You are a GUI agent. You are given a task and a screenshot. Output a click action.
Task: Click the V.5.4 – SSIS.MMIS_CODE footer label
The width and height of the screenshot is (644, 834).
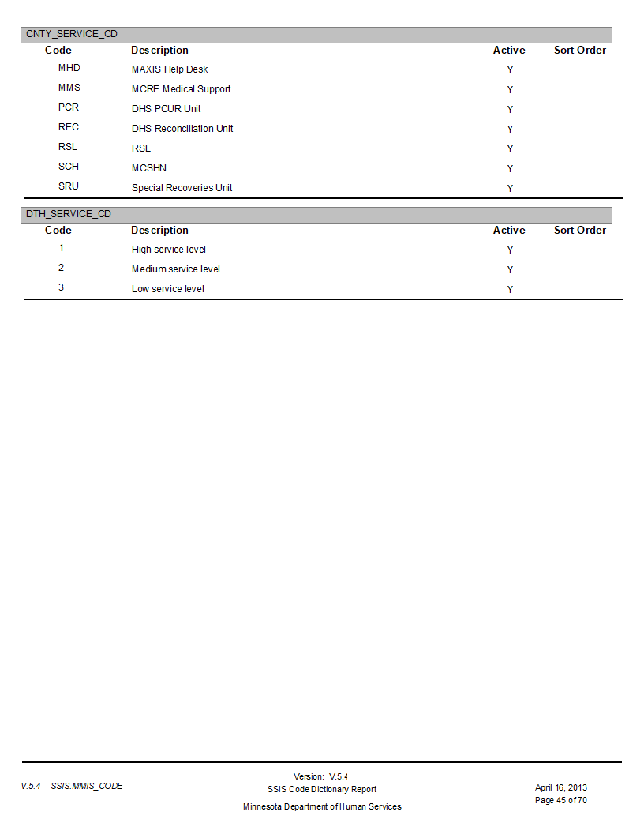72,786
